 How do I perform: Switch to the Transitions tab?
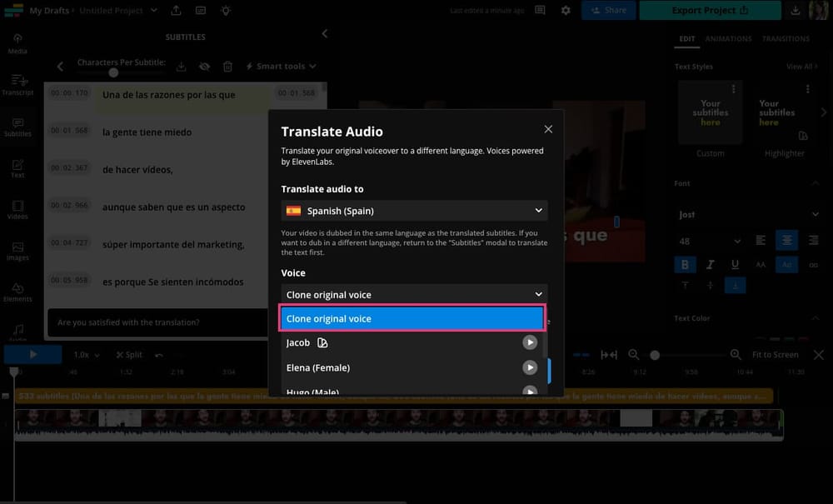pyautogui.click(x=786, y=37)
